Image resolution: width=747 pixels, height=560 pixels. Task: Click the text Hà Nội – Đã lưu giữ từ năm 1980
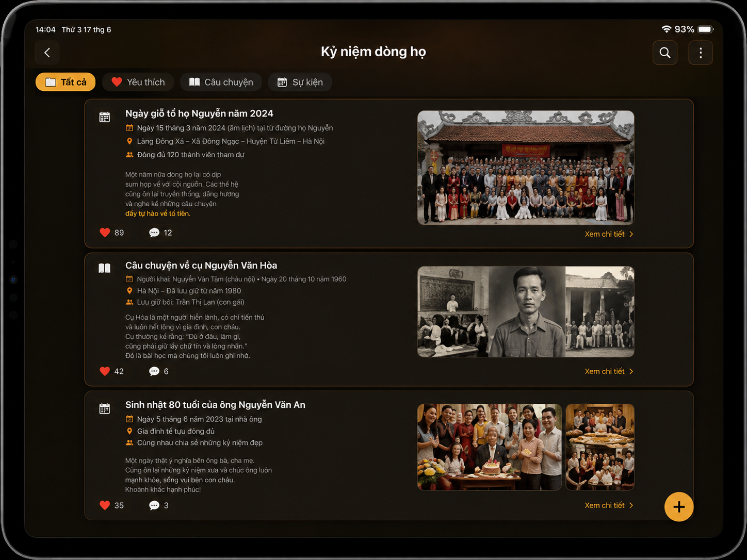pos(189,291)
